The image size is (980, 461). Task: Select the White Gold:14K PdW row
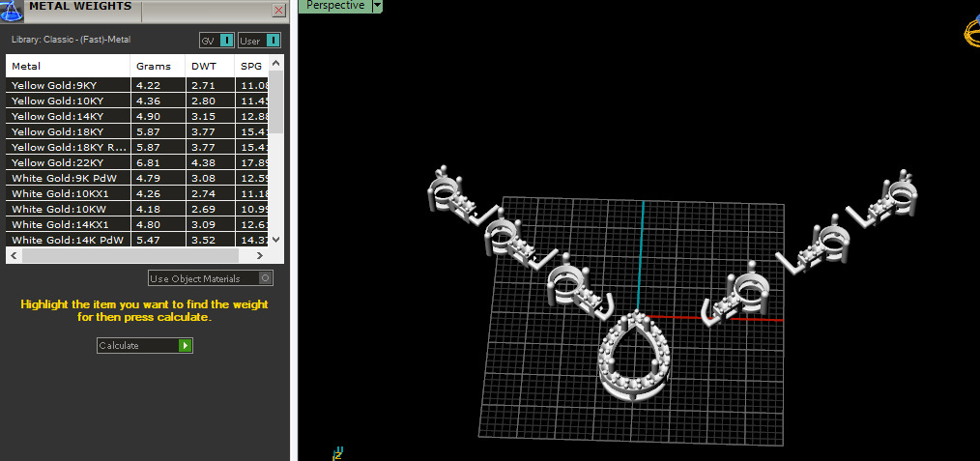(137, 240)
